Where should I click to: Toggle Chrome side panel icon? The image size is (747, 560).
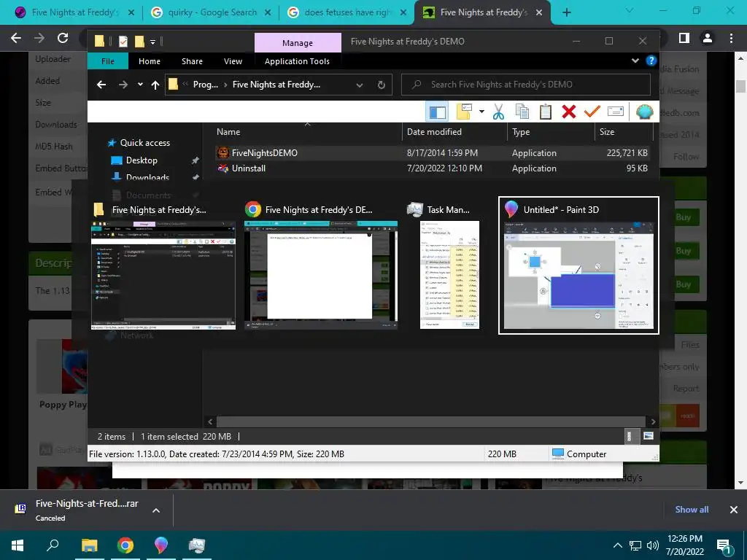[684, 38]
